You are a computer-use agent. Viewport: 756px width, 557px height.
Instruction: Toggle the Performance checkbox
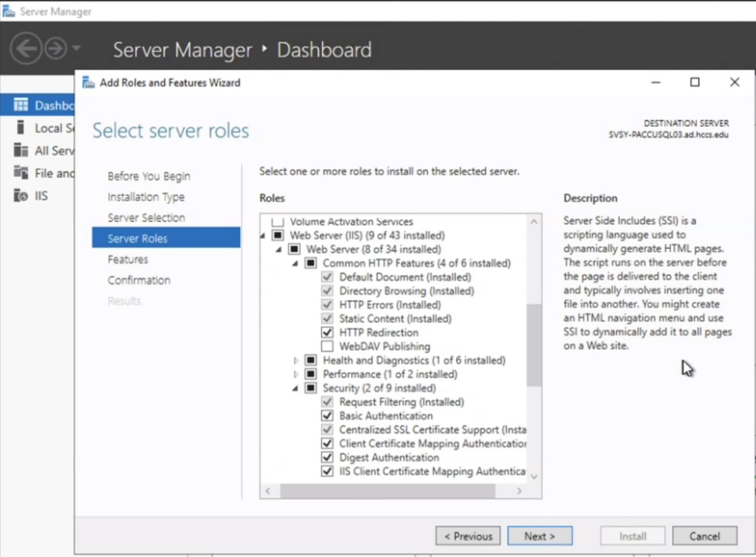[311, 374]
